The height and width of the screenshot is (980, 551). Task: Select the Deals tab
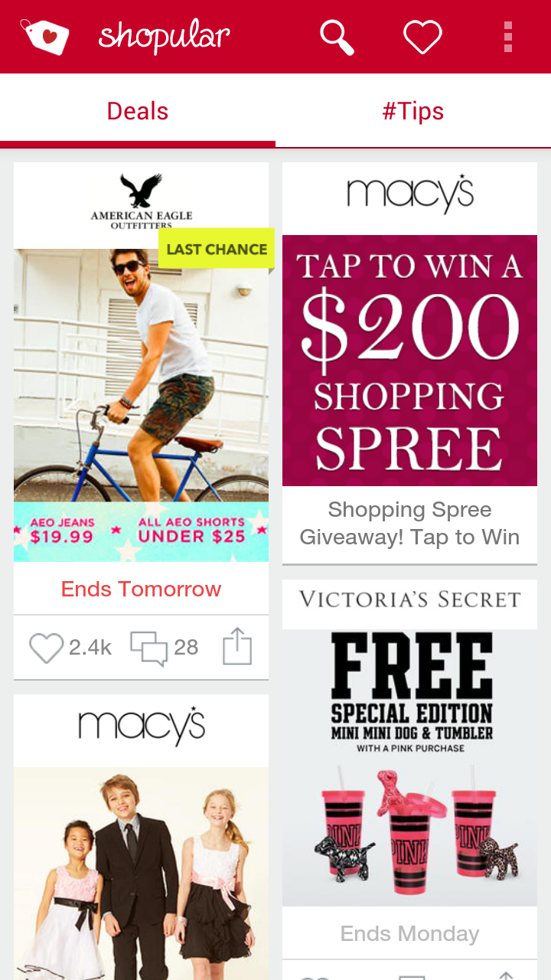(x=138, y=111)
